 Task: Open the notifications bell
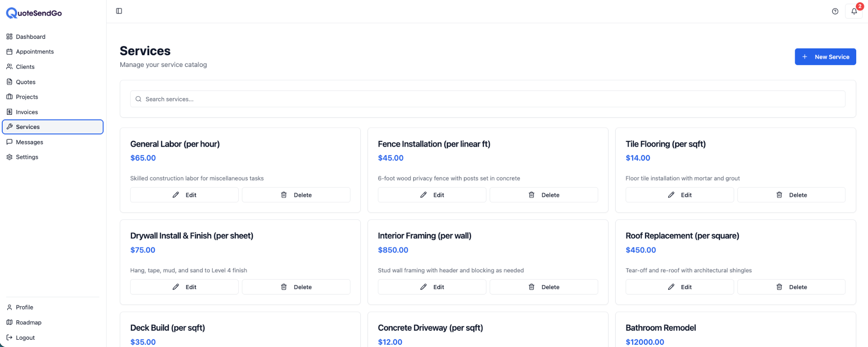[854, 11]
